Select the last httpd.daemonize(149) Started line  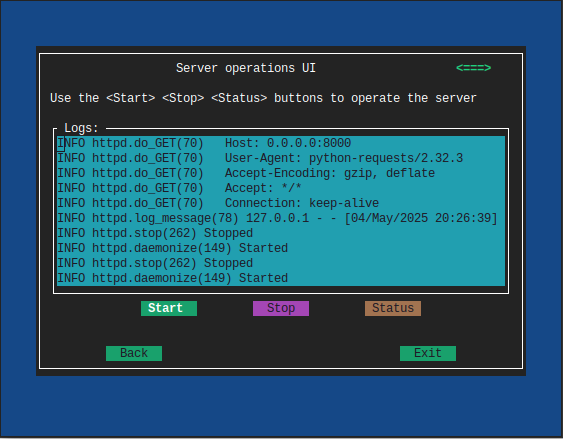point(281,278)
